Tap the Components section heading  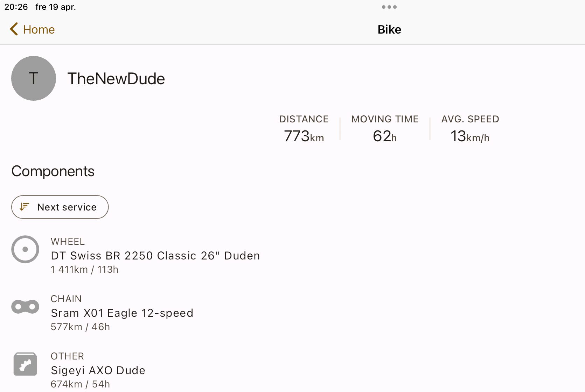(x=53, y=171)
